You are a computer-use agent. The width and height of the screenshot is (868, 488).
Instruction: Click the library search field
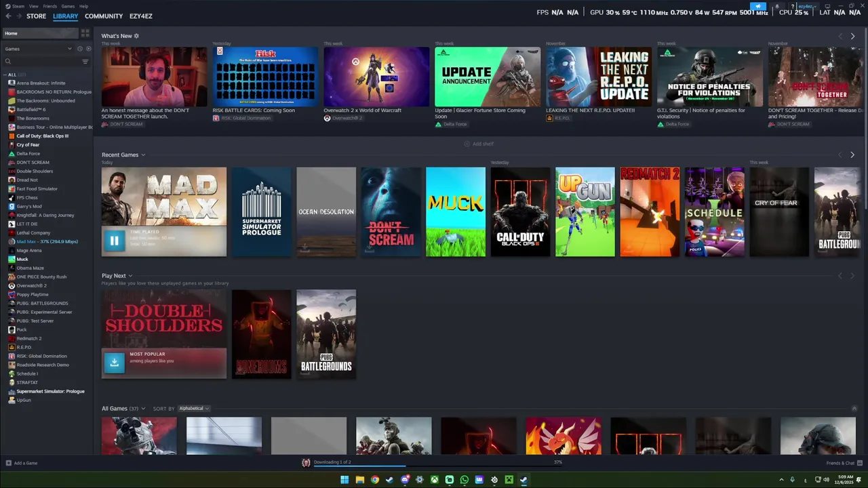pyautogui.click(x=42, y=62)
